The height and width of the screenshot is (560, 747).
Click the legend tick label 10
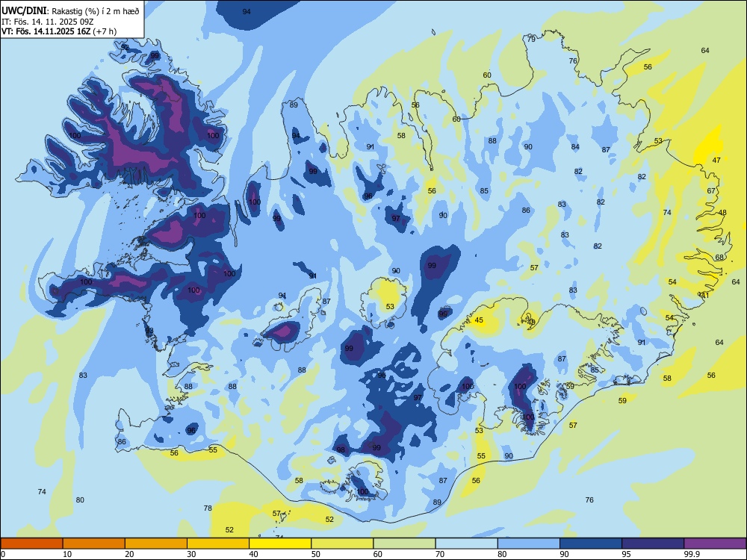[x=67, y=554]
